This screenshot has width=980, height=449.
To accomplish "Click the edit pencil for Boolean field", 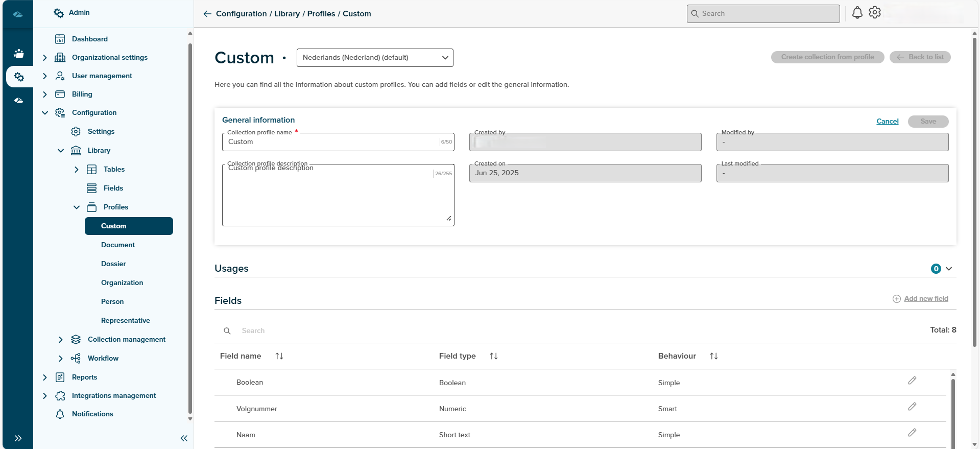I will click(x=912, y=381).
